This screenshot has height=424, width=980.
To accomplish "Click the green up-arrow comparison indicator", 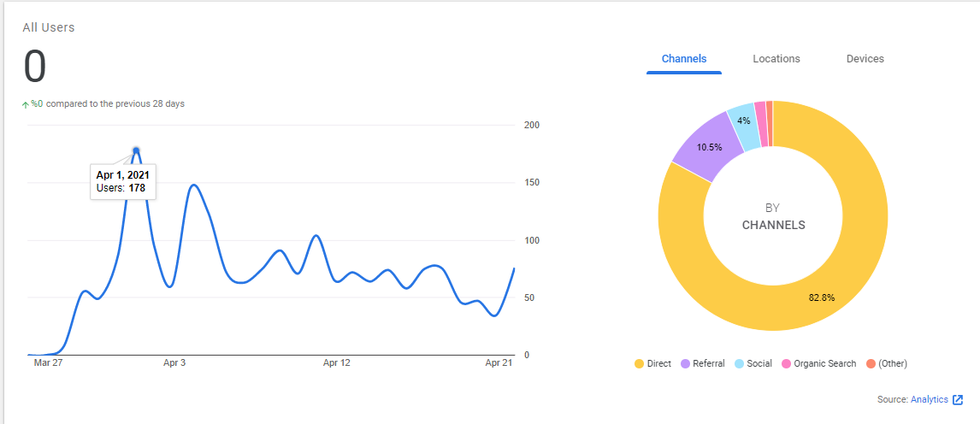I will (26, 105).
